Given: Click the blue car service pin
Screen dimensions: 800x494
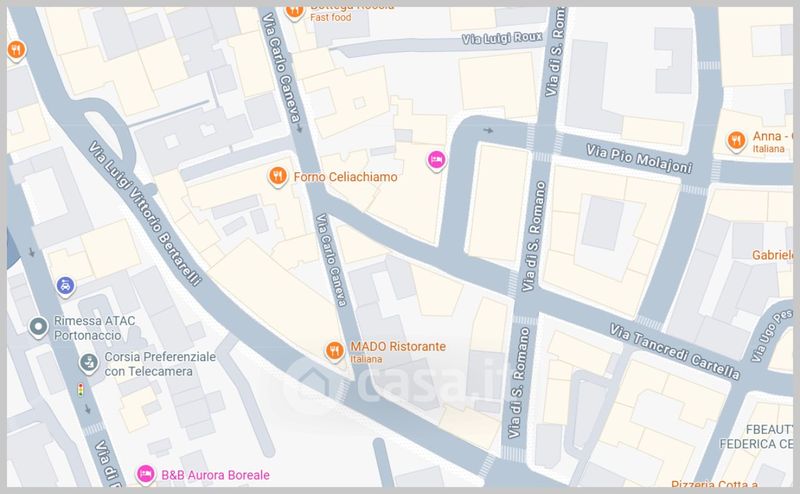Looking at the screenshot, I should tap(65, 286).
